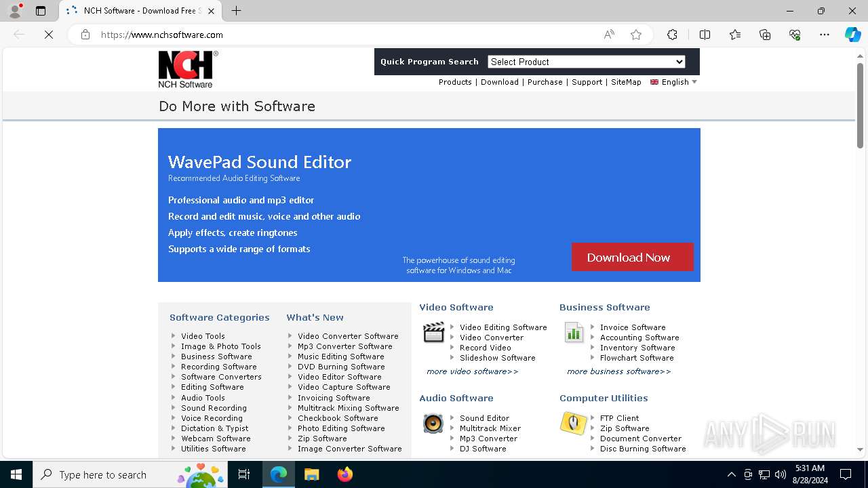Open Firefox from the taskbar
The height and width of the screenshot is (488, 868).
pos(344,474)
